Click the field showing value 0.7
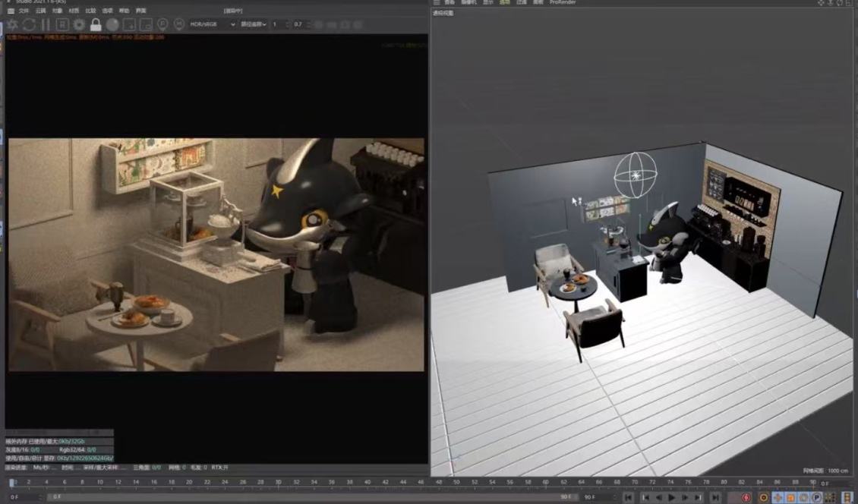Image resolution: width=858 pixels, height=504 pixels. tap(301, 24)
